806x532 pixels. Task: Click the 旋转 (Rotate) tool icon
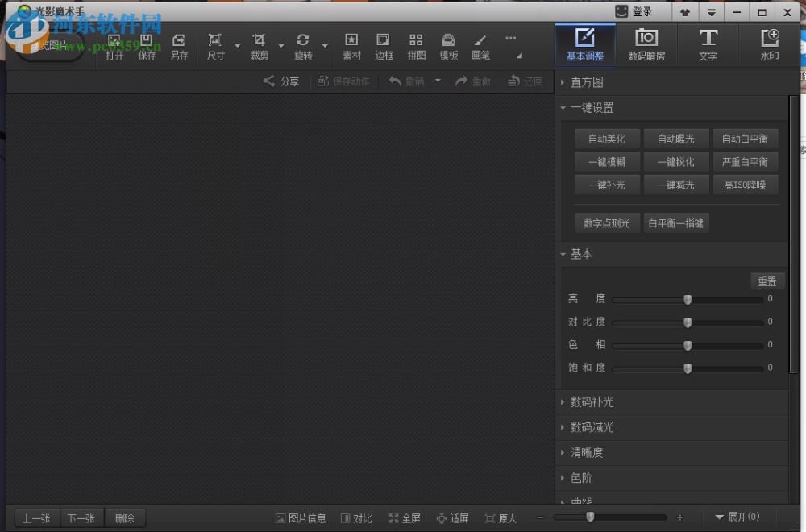(303, 47)
